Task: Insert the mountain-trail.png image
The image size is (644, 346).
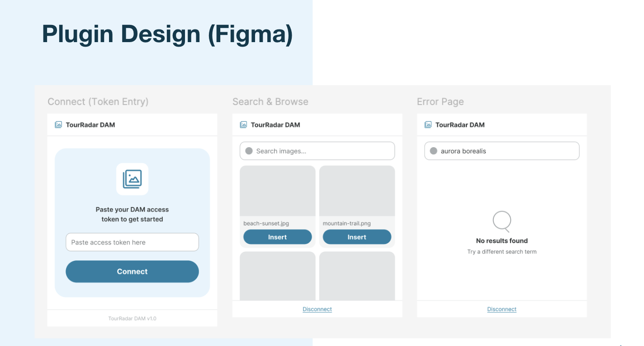Action: coord(357,237)
